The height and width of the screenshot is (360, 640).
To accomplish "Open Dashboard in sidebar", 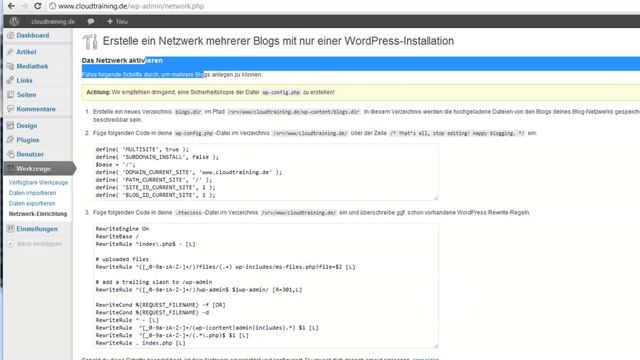I will click(x=33, y=36).
